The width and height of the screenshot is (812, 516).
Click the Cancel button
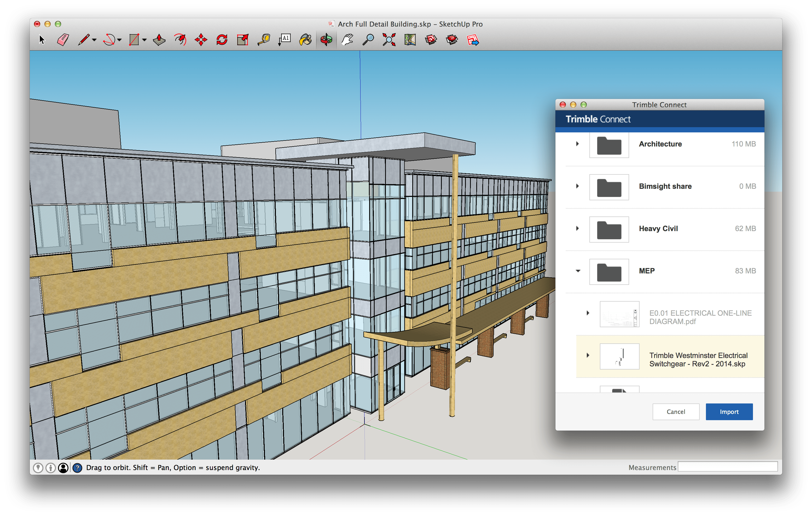click(676, 412)
